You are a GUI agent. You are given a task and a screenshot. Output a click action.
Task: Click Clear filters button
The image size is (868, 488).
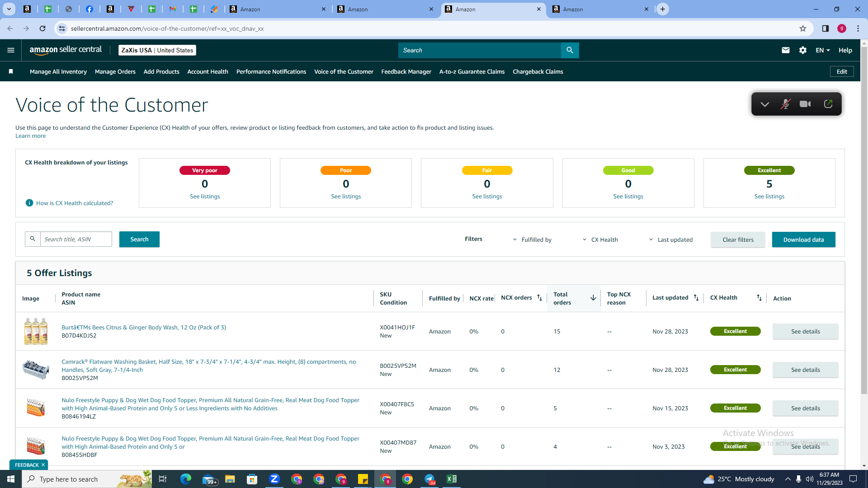tap(738, 239)
